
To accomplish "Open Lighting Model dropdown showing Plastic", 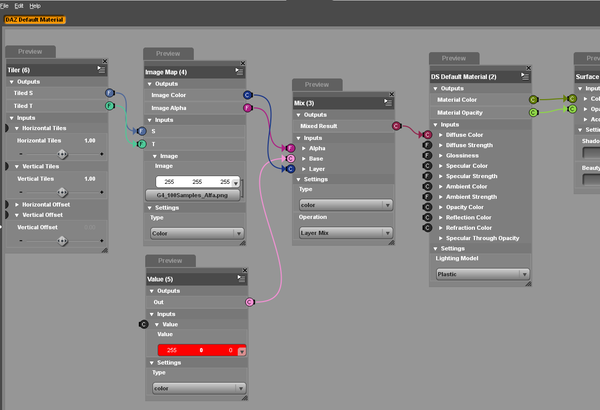I will pos(483,274).
